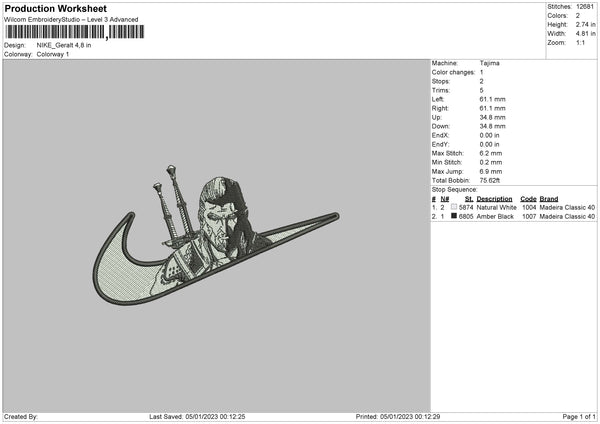
Task: Click the Min Stitch value 0.2 mm
Action: point(491,163)
